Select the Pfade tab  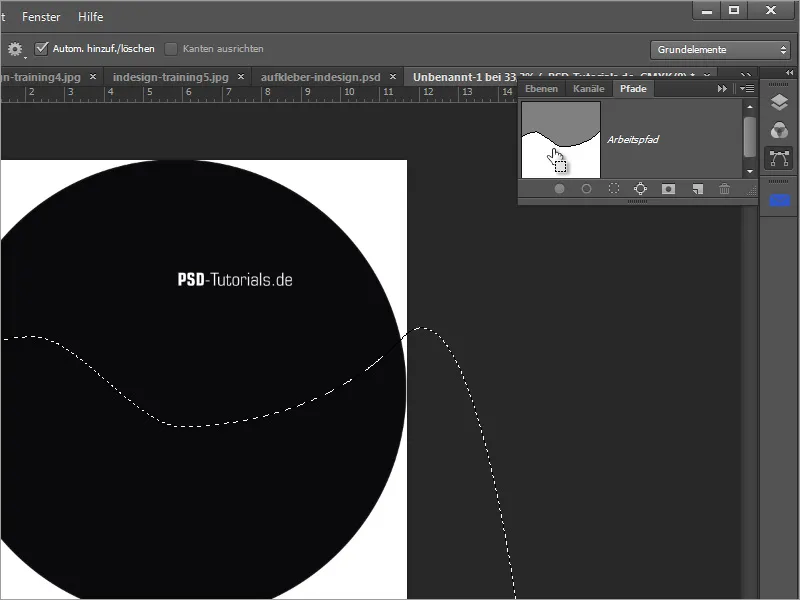[x=633, y=89]
